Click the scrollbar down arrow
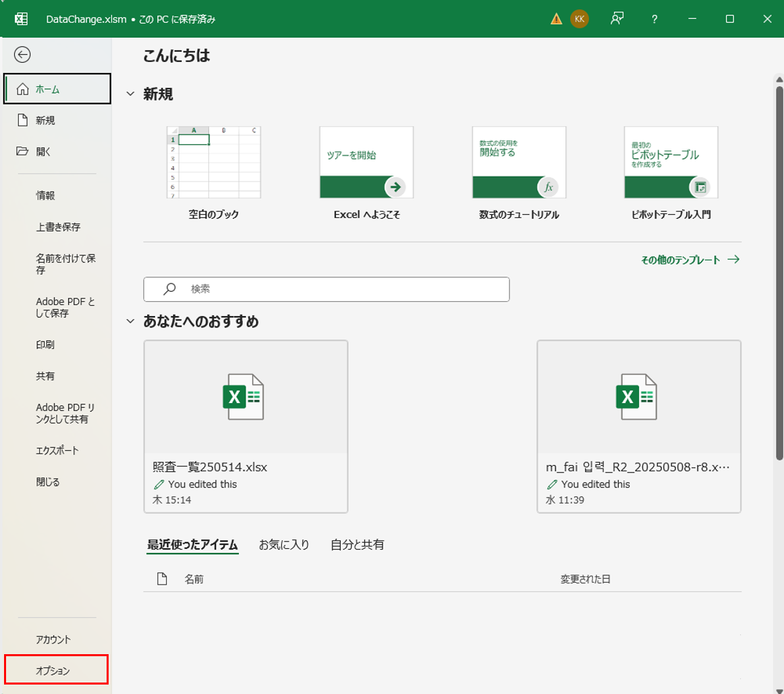This screenshot has width=784, height=694. pos(779,691)
